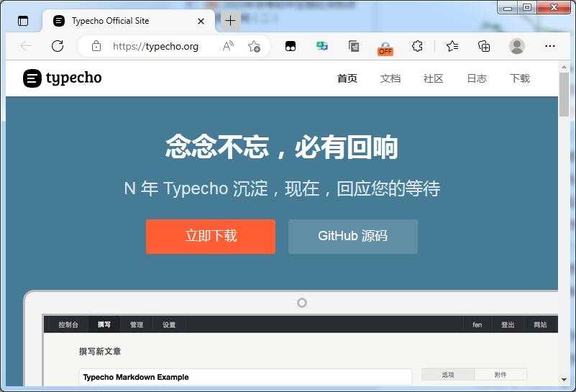Open 社区 in the site navigation
Viewport: 576px width, 392px height.
(x=434, y=78)
